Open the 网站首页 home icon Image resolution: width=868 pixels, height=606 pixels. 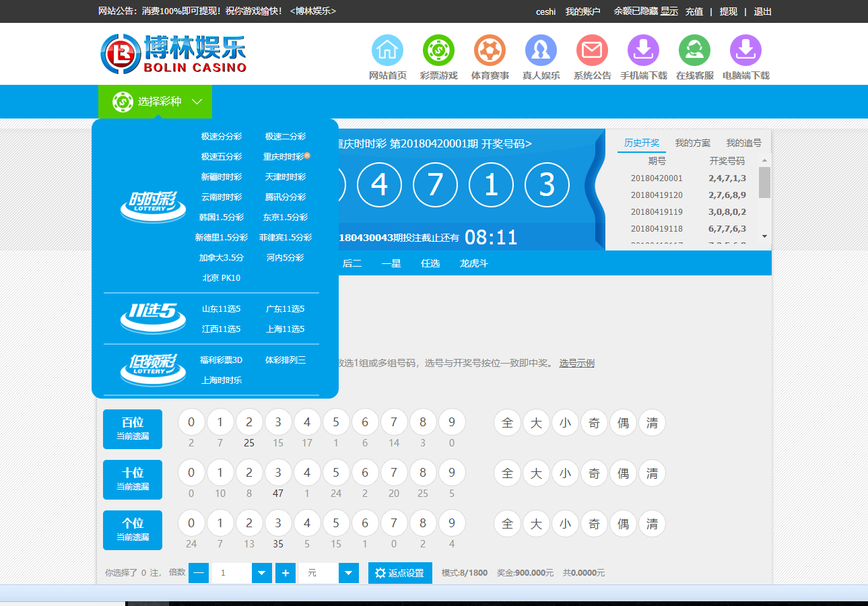pyautogui.click(x=387, y=51)
